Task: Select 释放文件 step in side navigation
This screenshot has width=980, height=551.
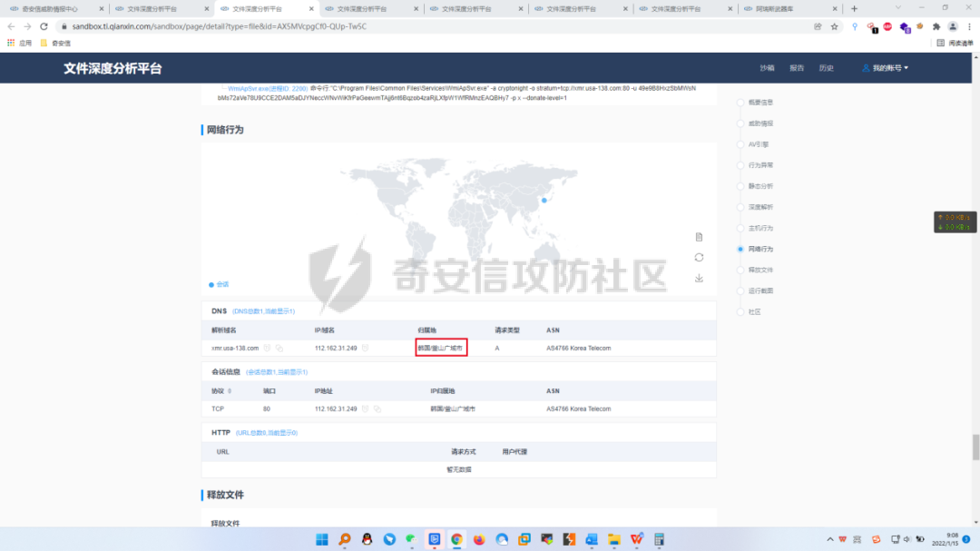Action: 760,270
